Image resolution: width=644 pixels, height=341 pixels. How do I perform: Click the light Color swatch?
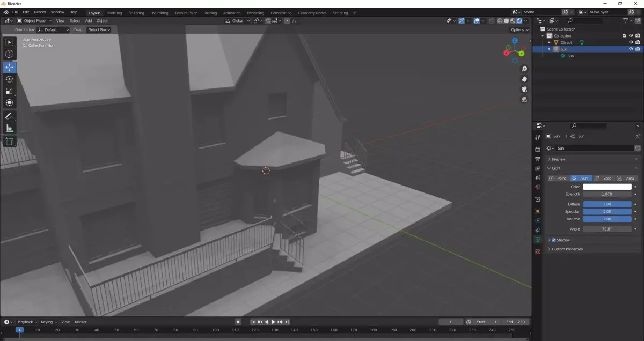607,187
